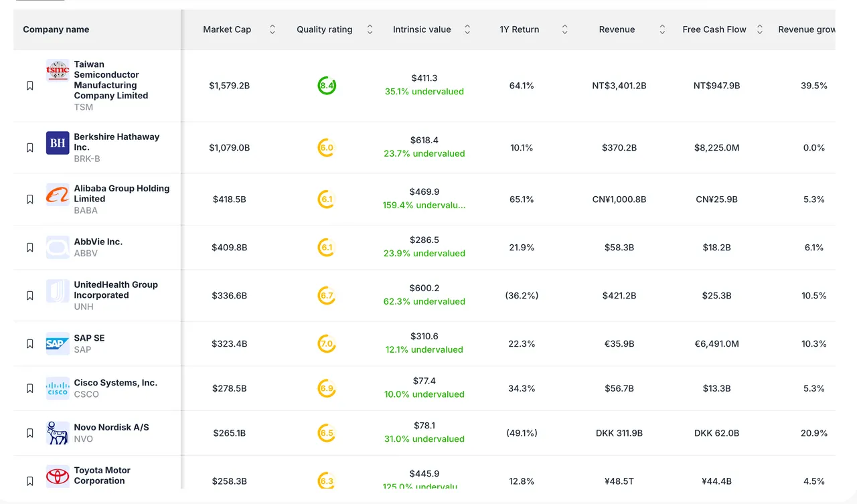The width and height of the screenshot is (857, 504).
Task: Sort by 1Y Return using arrows
Action: (564, 29)
